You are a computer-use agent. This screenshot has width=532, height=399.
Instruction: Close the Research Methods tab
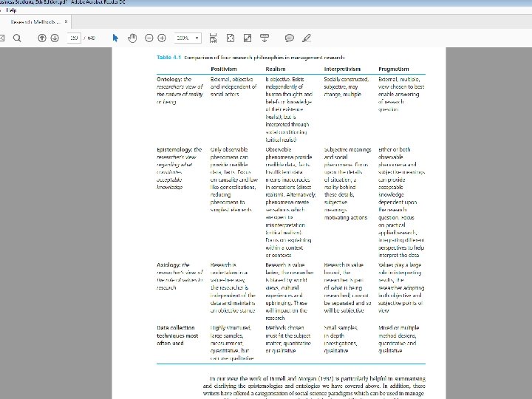click(66, 21)
